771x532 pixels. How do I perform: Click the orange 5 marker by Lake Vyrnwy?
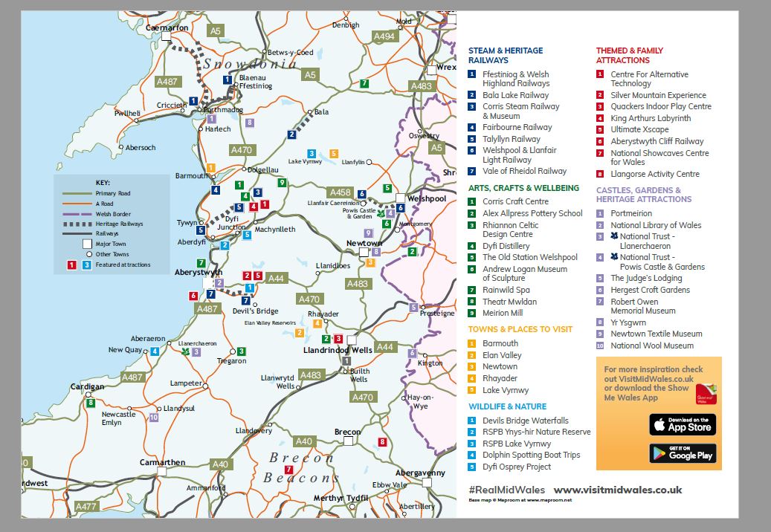tap(333, 154)
